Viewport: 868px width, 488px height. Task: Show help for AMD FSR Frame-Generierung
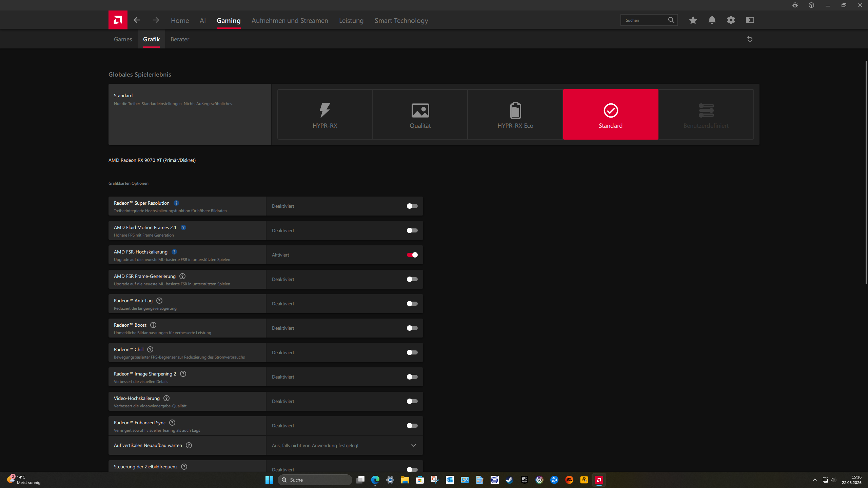click(x=182, y=276)
